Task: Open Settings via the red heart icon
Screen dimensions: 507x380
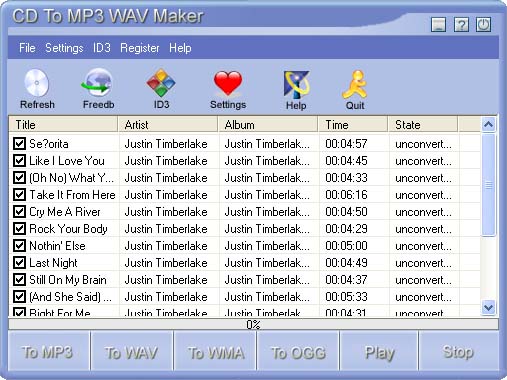Action: pyautogui.click(x=228, y=83)
